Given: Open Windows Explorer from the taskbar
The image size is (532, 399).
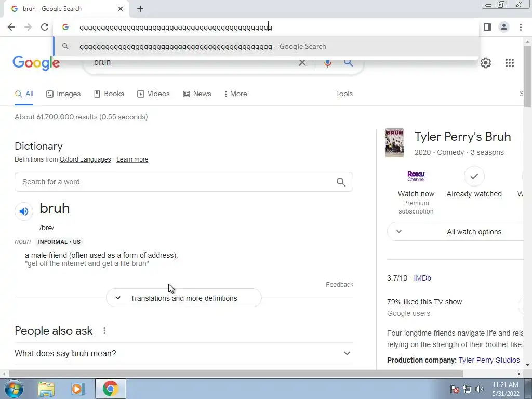Looking at the screenshot, I should tap(46, 389).
